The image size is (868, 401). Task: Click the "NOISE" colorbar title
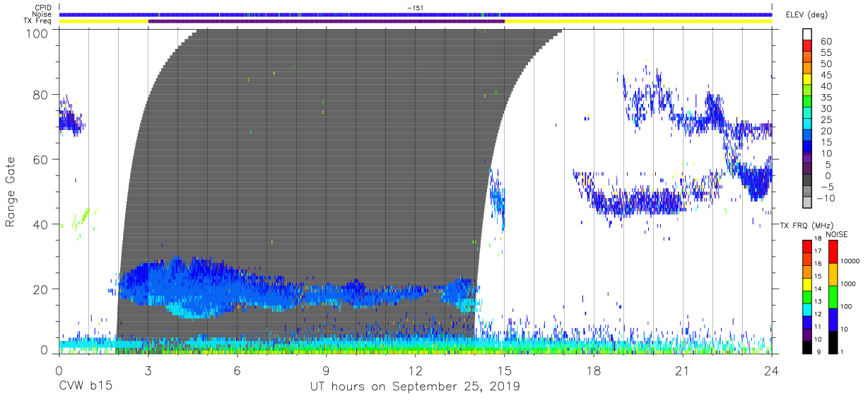tap(838, 234)
